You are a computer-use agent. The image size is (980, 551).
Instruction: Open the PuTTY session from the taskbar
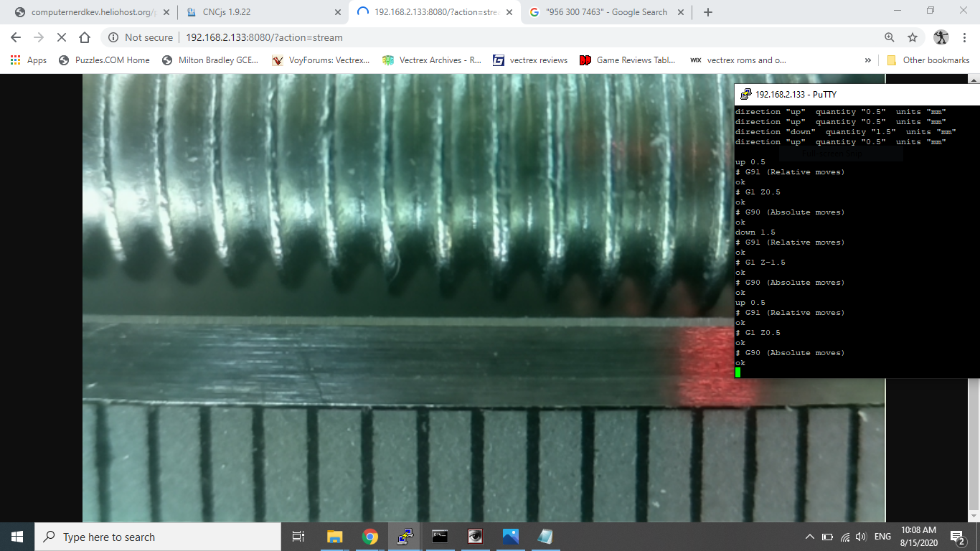click(x=405, y=536)
